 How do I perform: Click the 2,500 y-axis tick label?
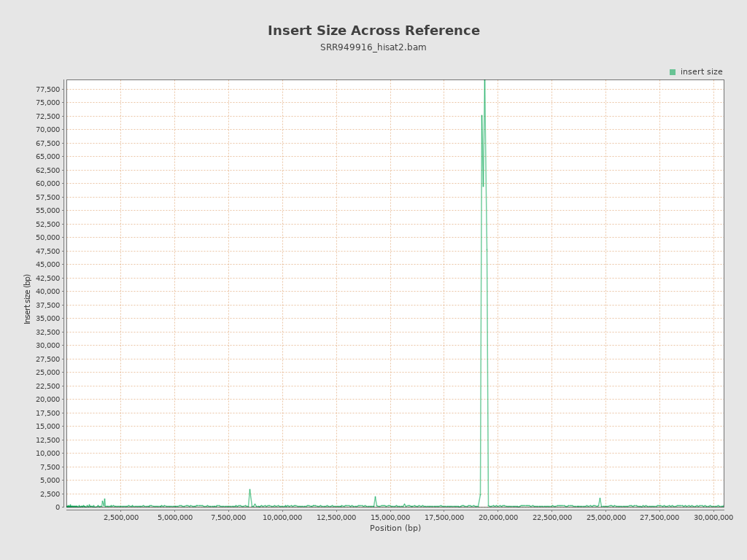click(50, 494)
